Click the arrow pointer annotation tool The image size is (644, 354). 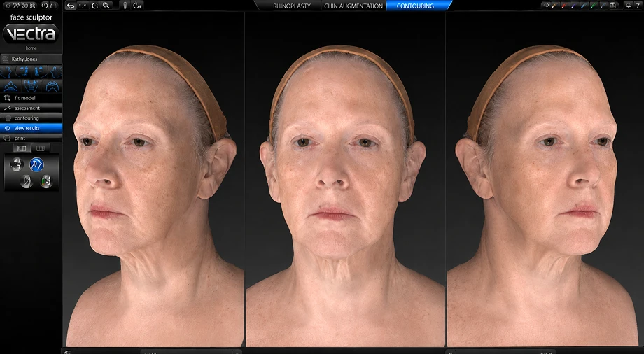click(546, 6)
